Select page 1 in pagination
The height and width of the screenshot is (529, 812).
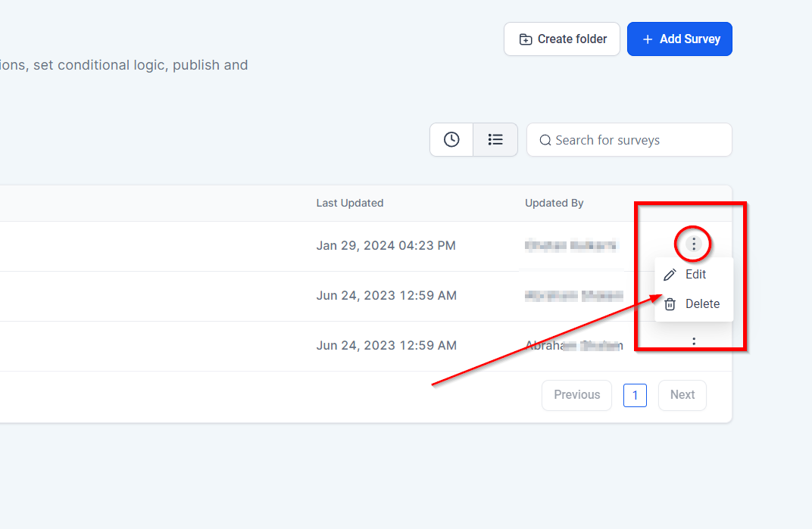[x=635, y=395]
